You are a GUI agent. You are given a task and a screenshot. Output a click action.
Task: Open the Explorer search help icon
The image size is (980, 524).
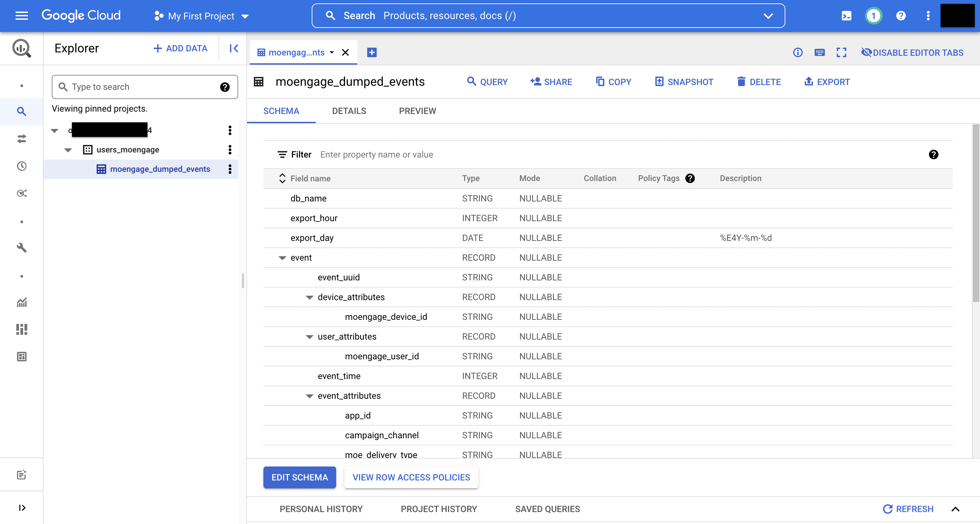225,87
